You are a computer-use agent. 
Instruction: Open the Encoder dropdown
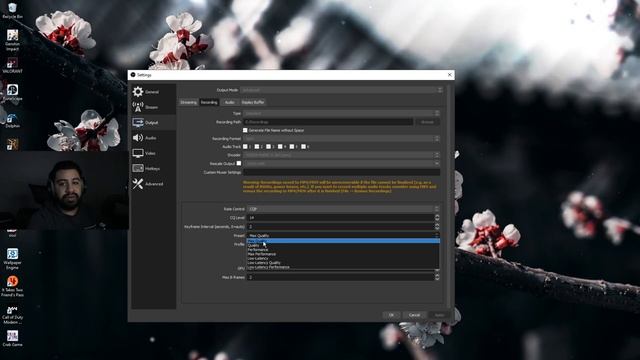point(342,155)
